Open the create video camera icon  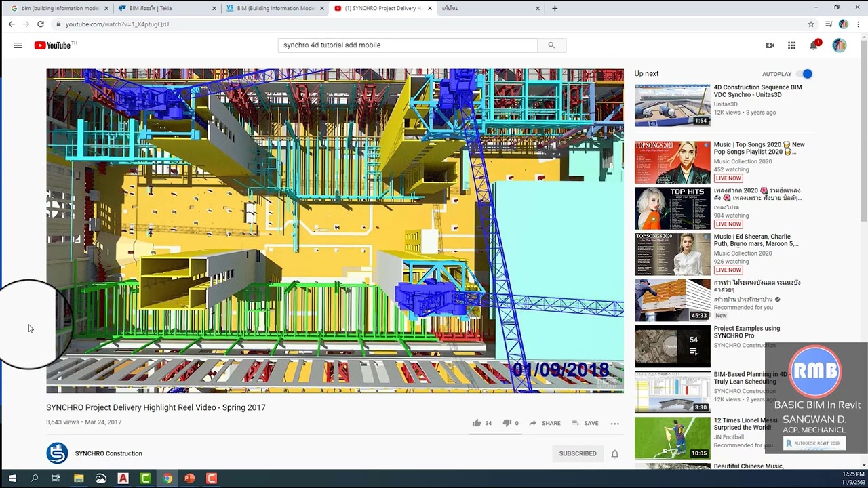click(x=770, y=45)
